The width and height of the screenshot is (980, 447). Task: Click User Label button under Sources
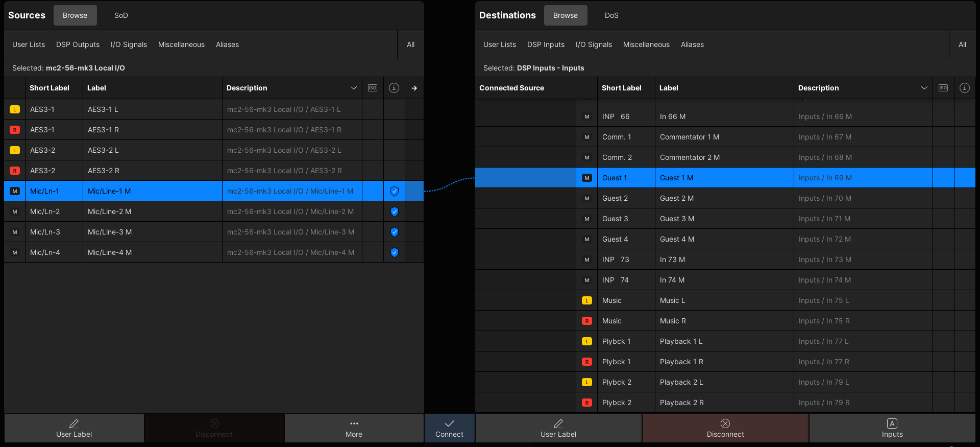coord(74,428)
